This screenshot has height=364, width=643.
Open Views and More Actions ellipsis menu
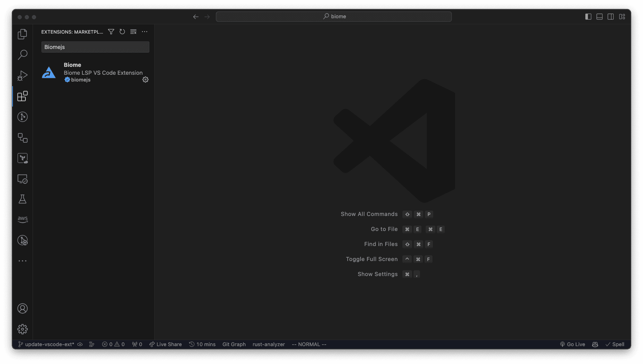point(145,32)
